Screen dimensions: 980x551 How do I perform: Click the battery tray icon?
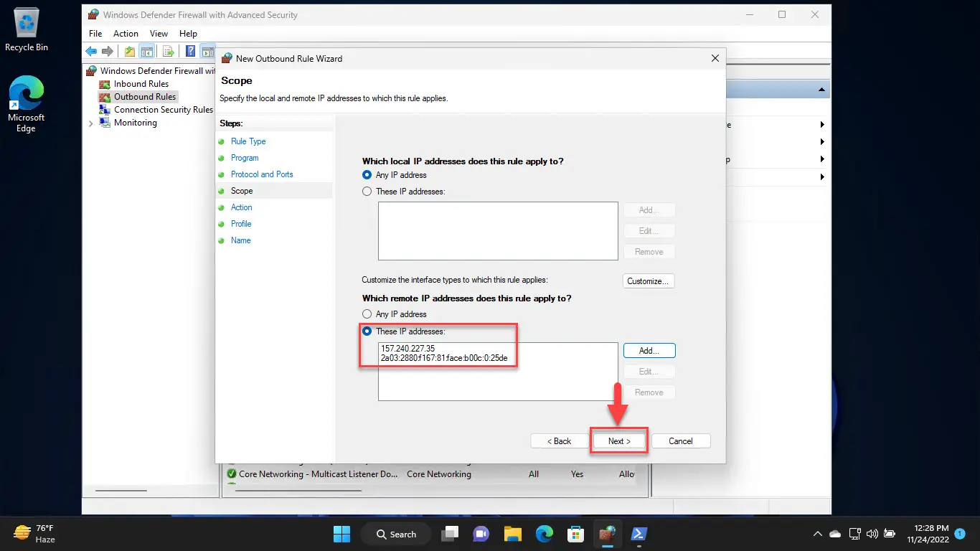(890, 534)
